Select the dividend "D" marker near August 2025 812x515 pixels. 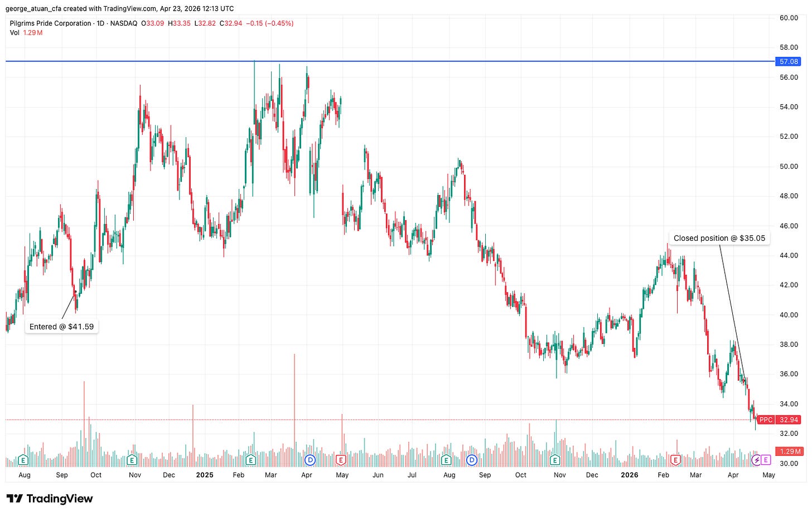pos(471,460)
